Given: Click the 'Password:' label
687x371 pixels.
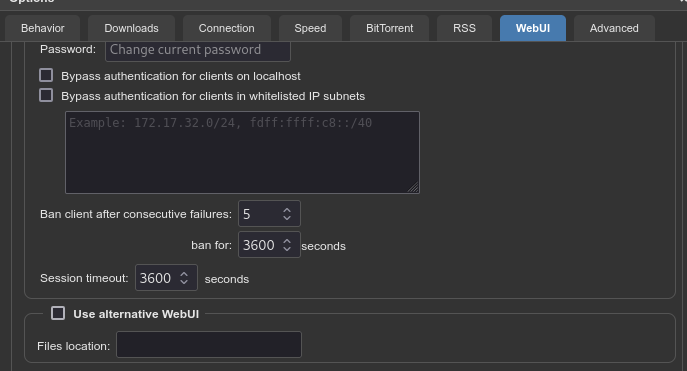Looking at the screenshot, I should [x=68, y=49].
